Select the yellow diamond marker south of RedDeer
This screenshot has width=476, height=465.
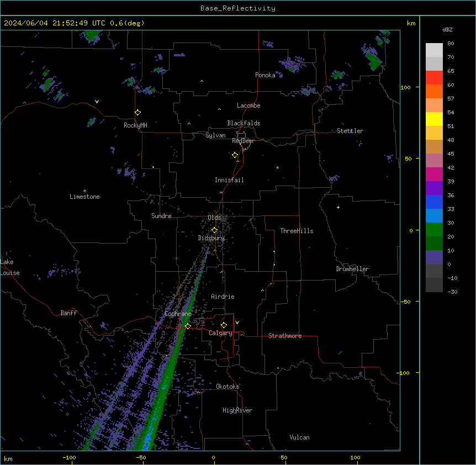(235, 155)
